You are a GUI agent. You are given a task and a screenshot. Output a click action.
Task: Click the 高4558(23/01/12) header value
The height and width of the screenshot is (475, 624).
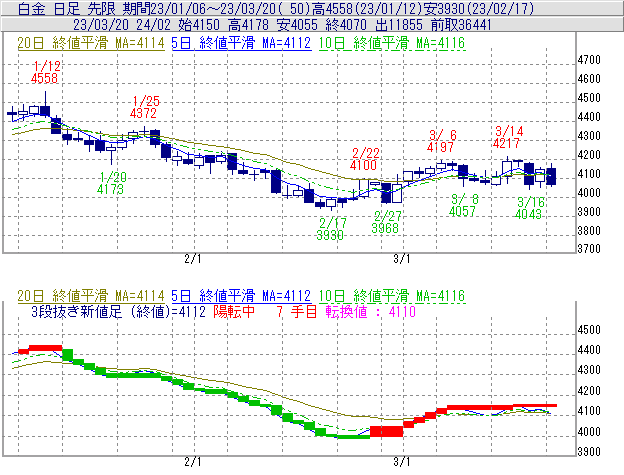pyautogui.click(x=367, y=9)
